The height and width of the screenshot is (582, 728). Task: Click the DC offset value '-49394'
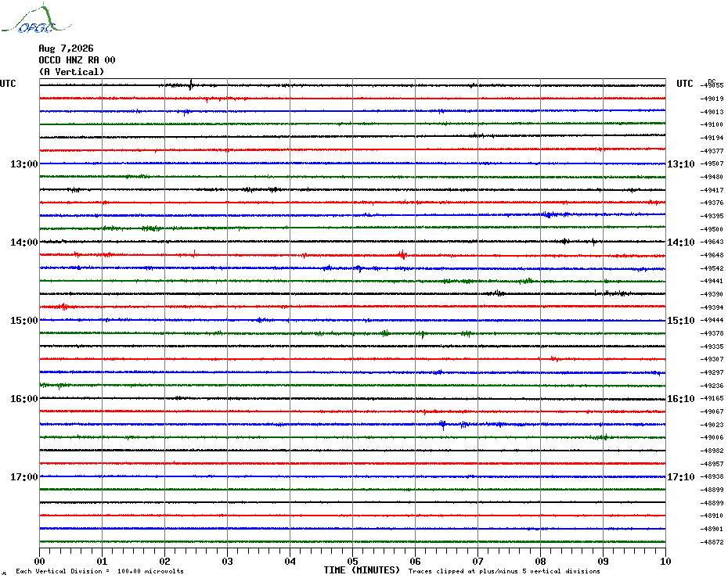tap(712, 307)
